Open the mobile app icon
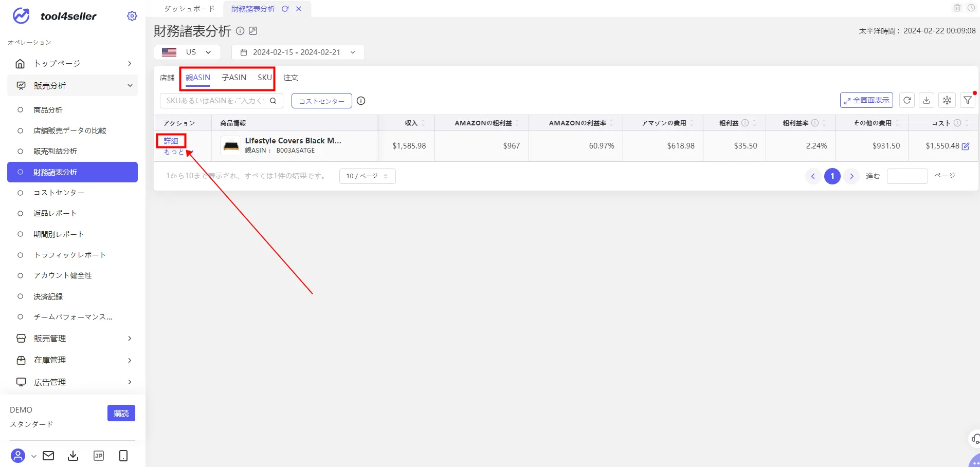The height and width of the screenshot is (467, 980). pos(123,456)
